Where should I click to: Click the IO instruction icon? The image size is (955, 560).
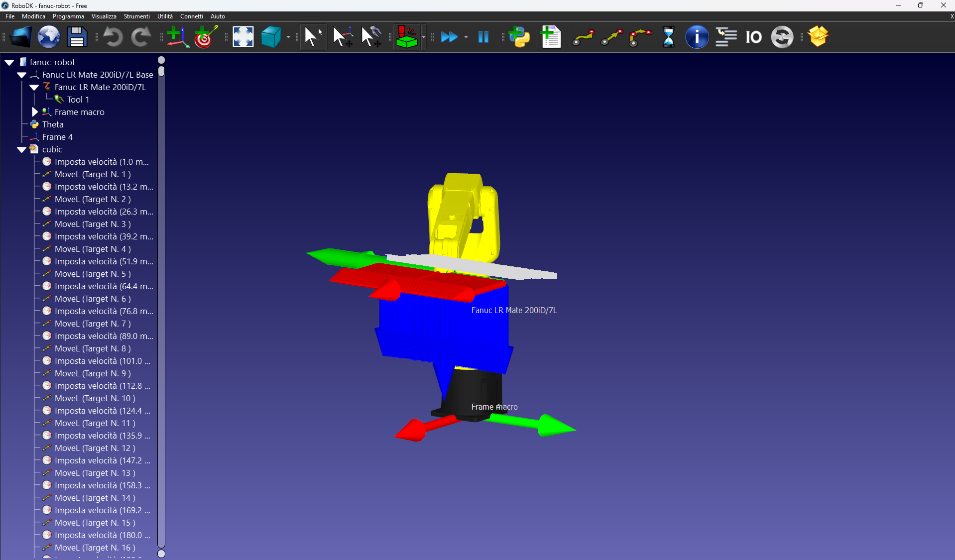click(753, 37)
